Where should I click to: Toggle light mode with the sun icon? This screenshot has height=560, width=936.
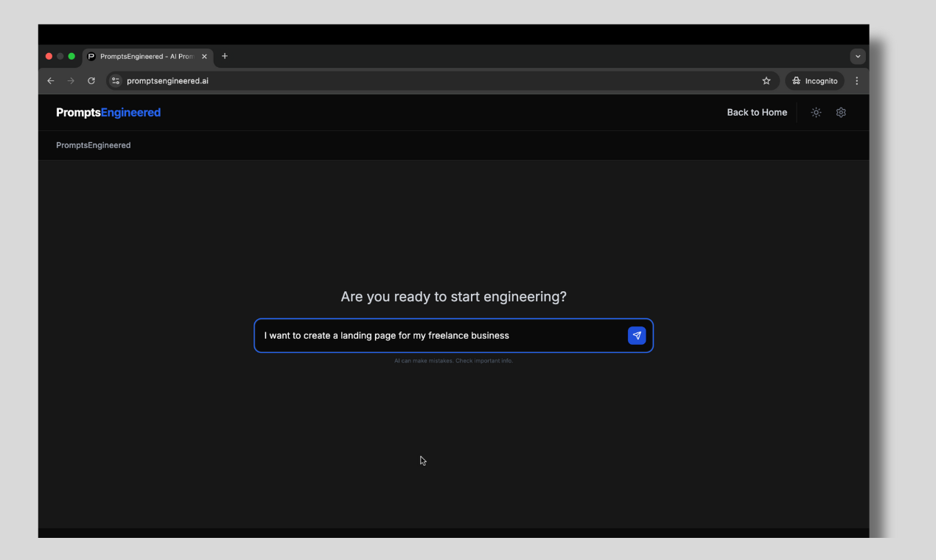coord(816,113)
